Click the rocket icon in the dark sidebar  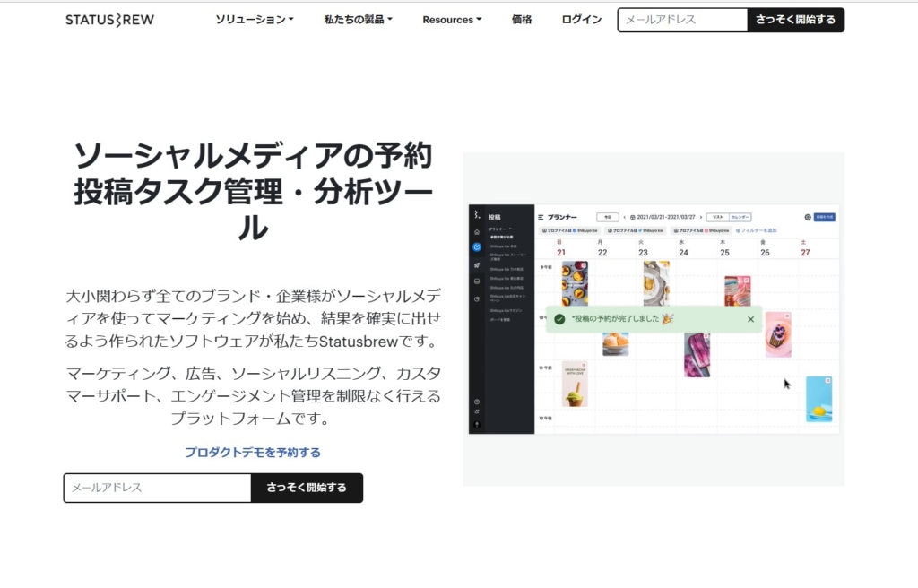[x=477, y=264]
